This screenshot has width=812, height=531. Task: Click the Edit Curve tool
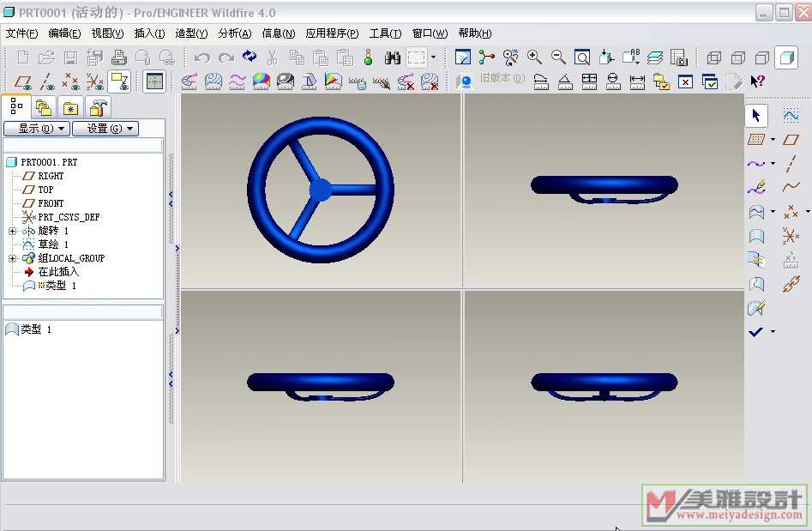[x=756, y=187]
